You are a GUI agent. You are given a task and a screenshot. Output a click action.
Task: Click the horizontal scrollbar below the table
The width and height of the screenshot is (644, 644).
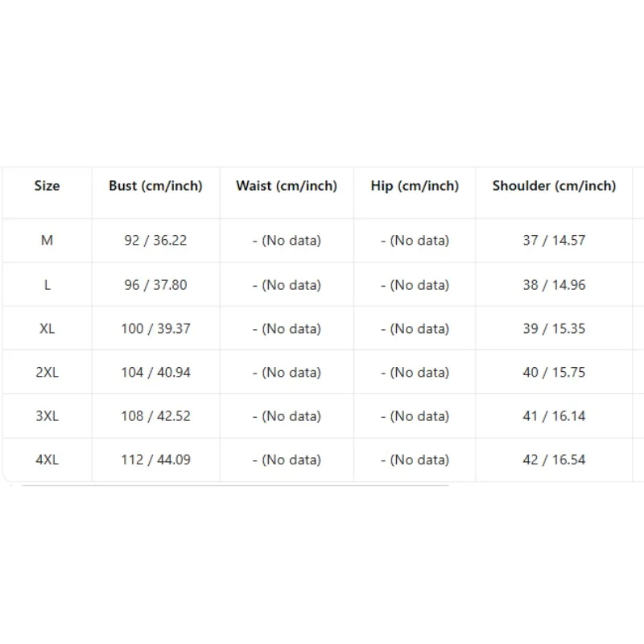[x=236, y=485]
